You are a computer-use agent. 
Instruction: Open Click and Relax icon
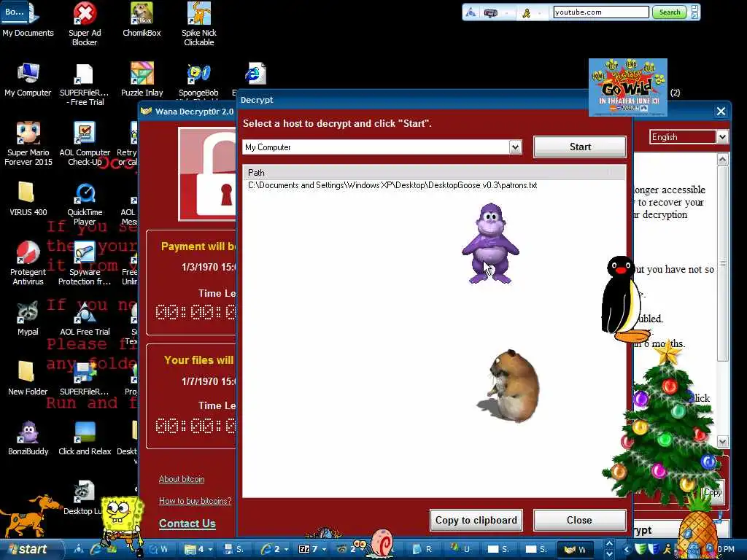click(85, 438)
